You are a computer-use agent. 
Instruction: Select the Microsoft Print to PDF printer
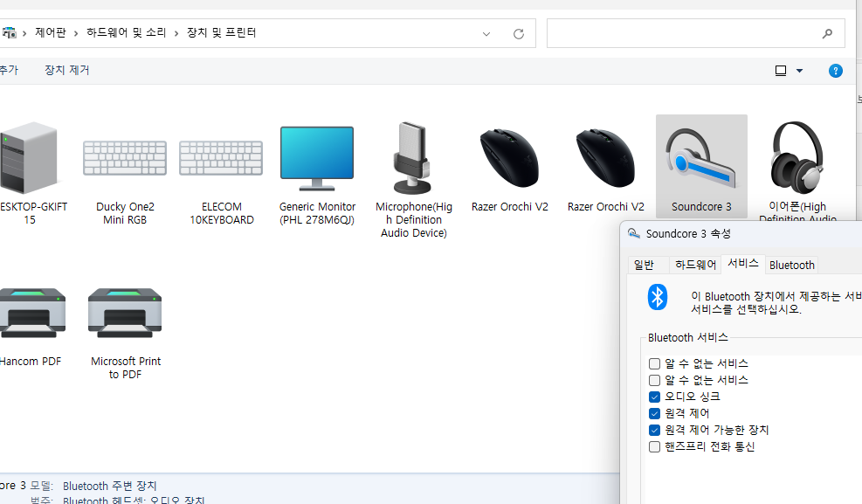tap(125, 314)
